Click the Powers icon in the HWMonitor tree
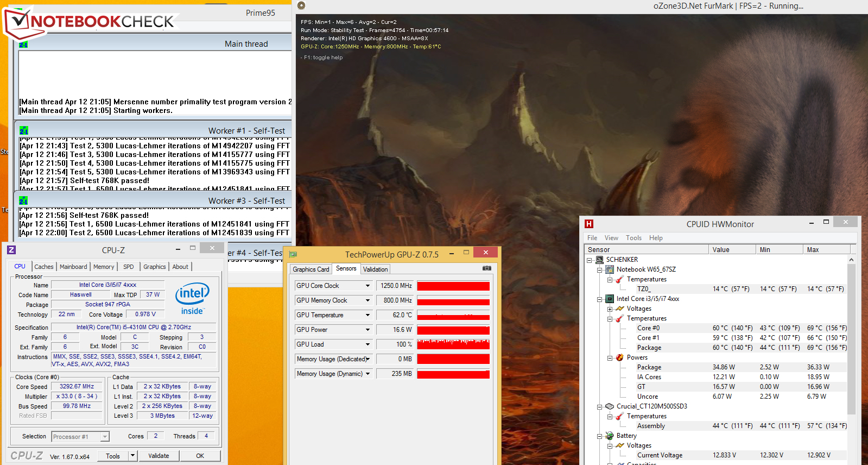868x465 pixels. (x=620, y=357)
